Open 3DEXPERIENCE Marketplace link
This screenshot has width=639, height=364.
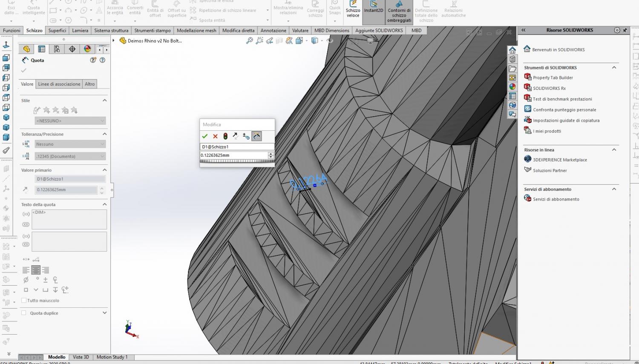pyautogui.click(x=560, y=160)
